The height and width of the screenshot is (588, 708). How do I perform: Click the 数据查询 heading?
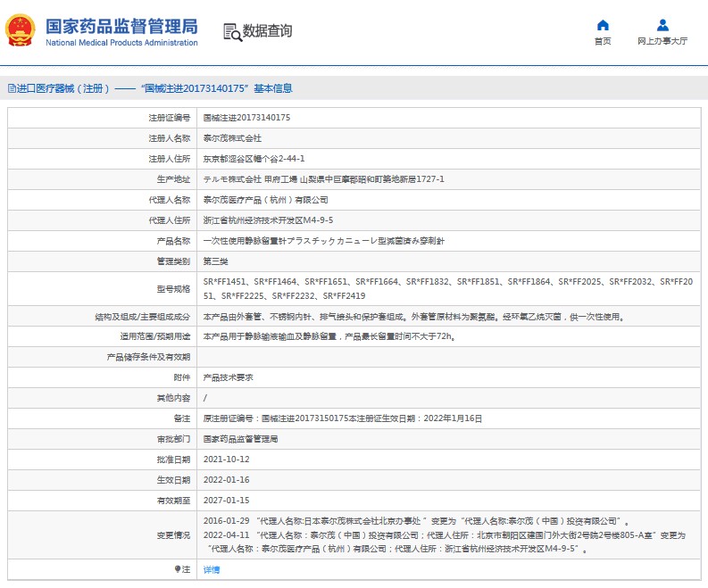tap(267, 30)
